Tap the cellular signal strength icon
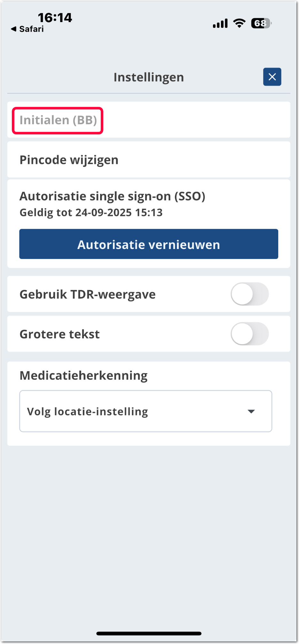 220,23
